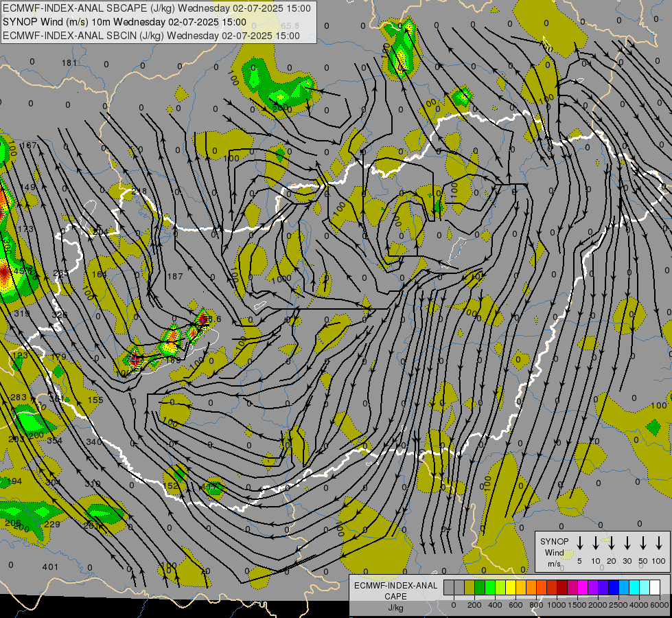The height and width of the screenshot is (618, 672).
Task: Click the J/kg unit under CAPE legend
Action: (x=395, y=608)
